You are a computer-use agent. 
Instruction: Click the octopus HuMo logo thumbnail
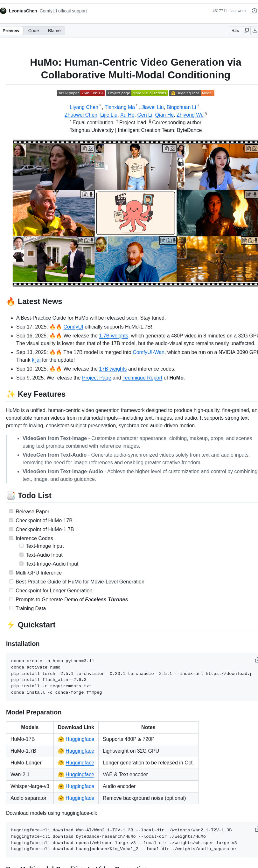pyautogui.click(x=136, y=213)
